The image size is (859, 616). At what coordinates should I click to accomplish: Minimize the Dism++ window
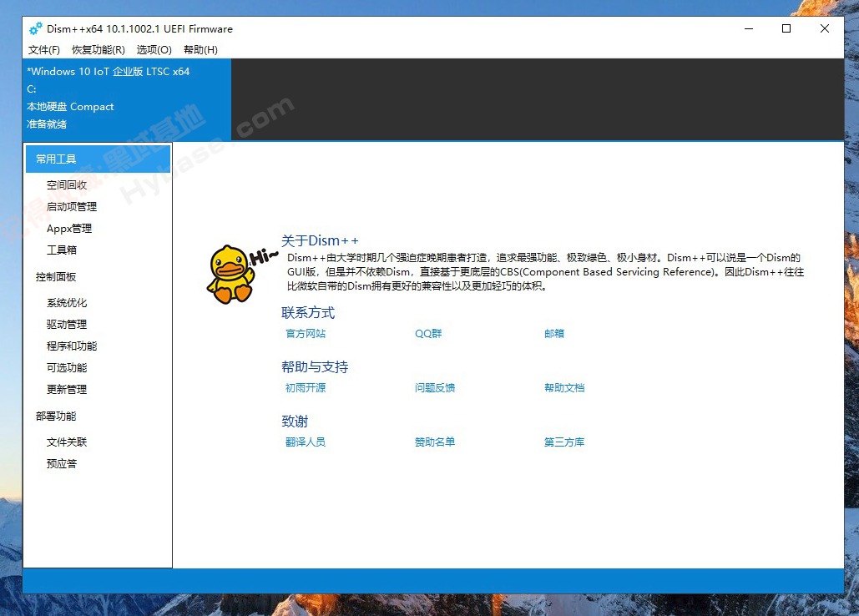(749, 28)
